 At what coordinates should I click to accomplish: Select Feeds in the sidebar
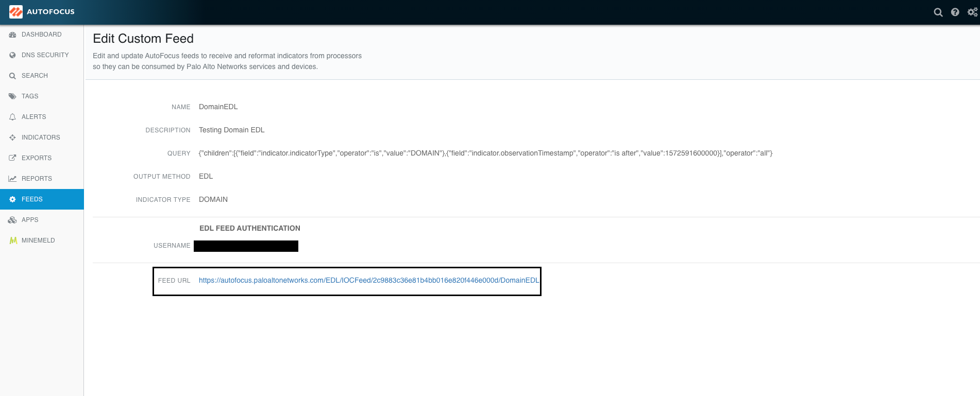(42, 199)
